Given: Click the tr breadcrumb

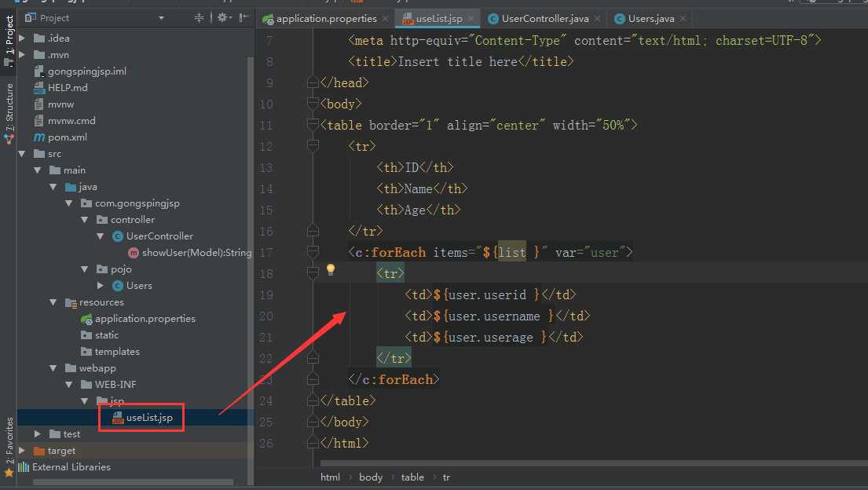Looking at the screenshot, I should coord(446,477).
